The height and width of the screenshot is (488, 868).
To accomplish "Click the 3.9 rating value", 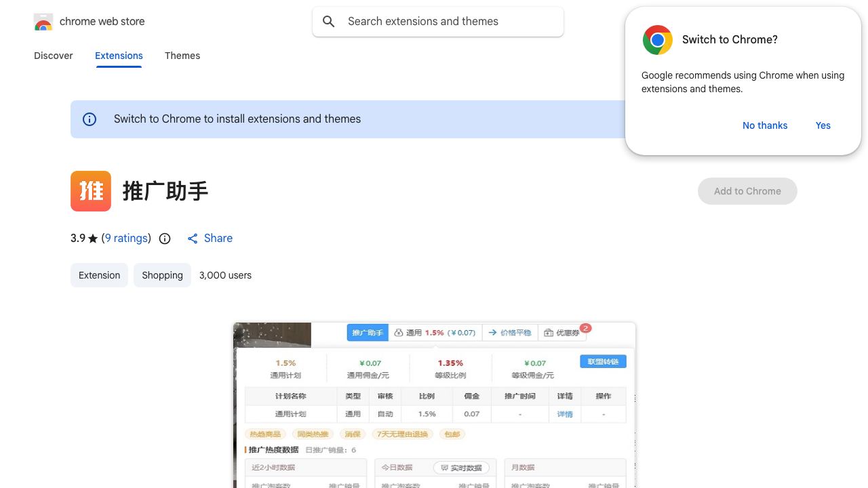I will (78, 239).
